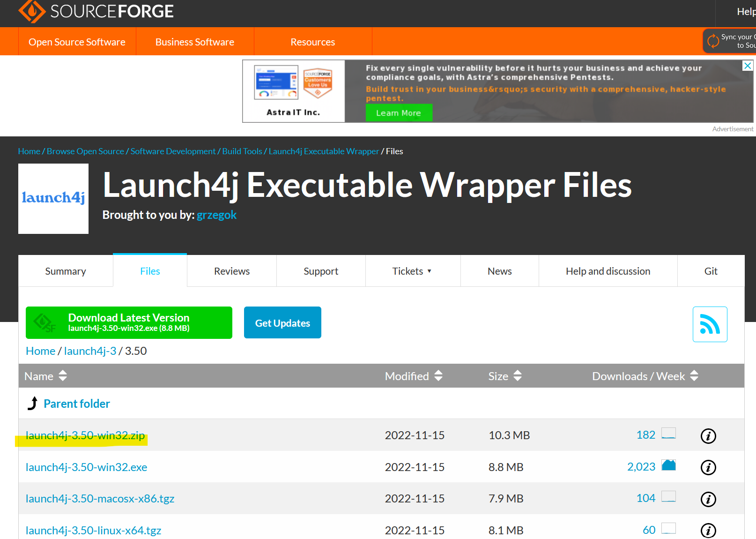The image size is (756, 539).
Task: Click the Astra IT Inc. ad image
Action: [294, 91]
